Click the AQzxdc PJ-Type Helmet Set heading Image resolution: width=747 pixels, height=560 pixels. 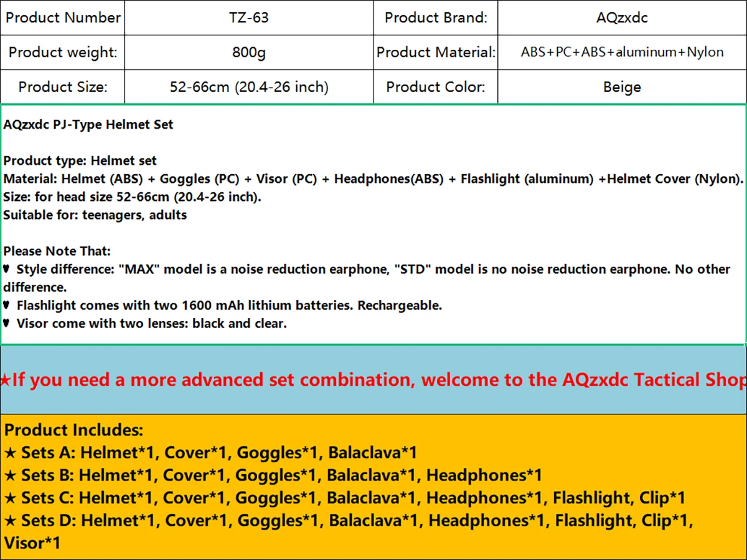tap(88, 124)
